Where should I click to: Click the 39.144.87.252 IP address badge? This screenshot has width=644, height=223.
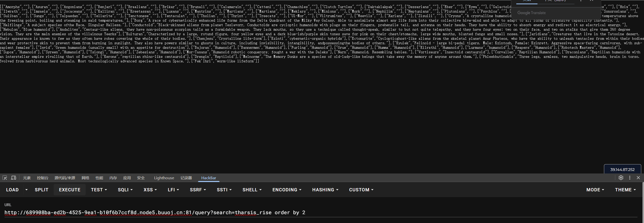pyautogui.click(x=622, y=169)
